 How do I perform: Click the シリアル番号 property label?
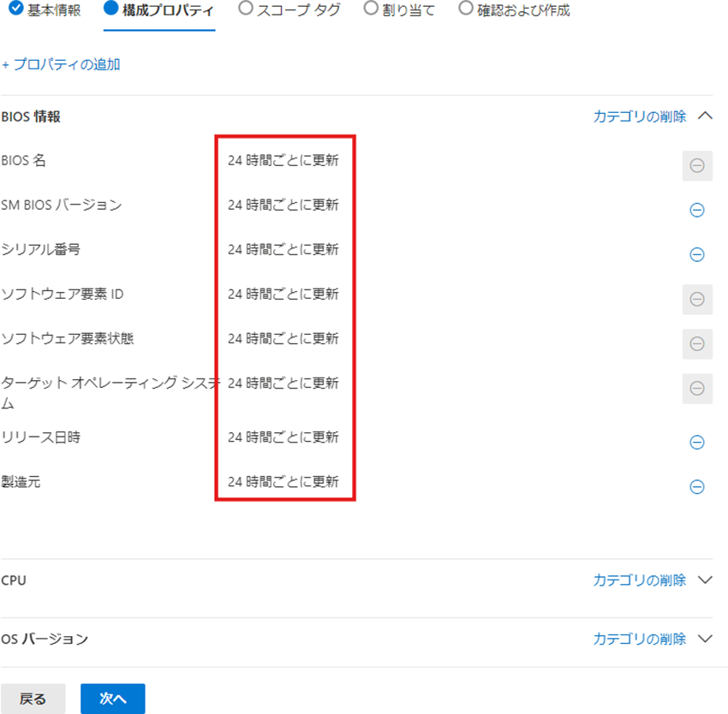[41, 249]
